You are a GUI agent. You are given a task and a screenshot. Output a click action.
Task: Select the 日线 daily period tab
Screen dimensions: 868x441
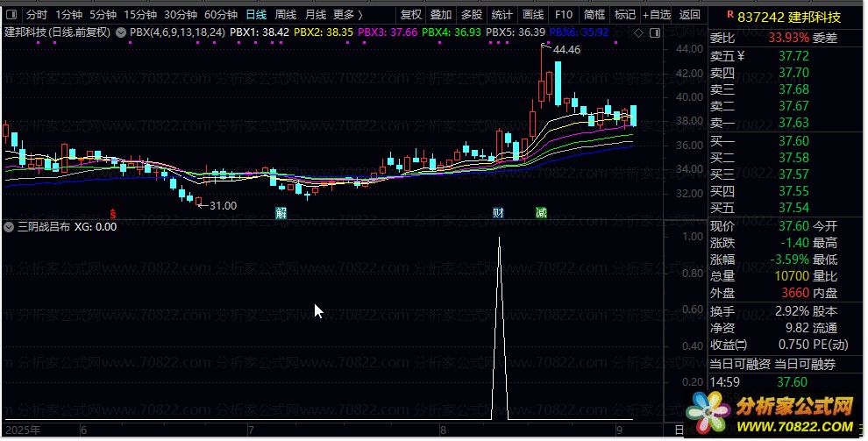(256, 14)
